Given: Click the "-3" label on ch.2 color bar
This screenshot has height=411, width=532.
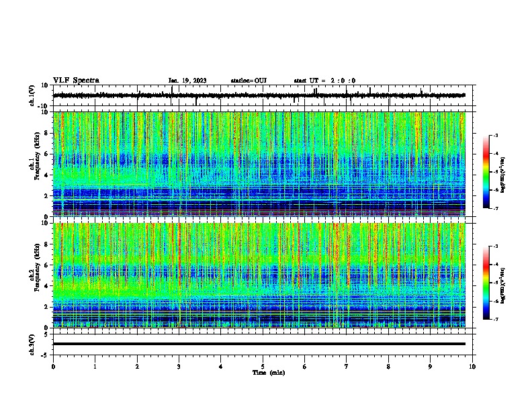Looking at the screenshot, I should [x=496, y=246].
